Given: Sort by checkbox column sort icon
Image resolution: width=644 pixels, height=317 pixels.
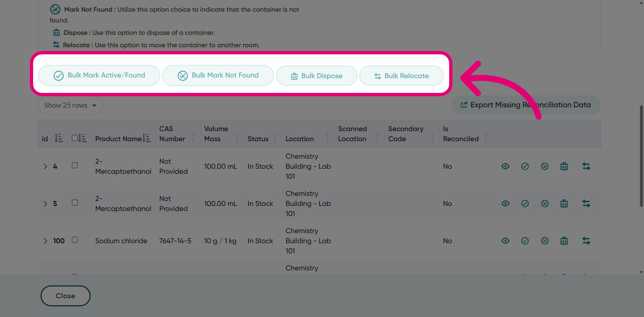Looking at the screenshot, I should [x=83, y=138].
